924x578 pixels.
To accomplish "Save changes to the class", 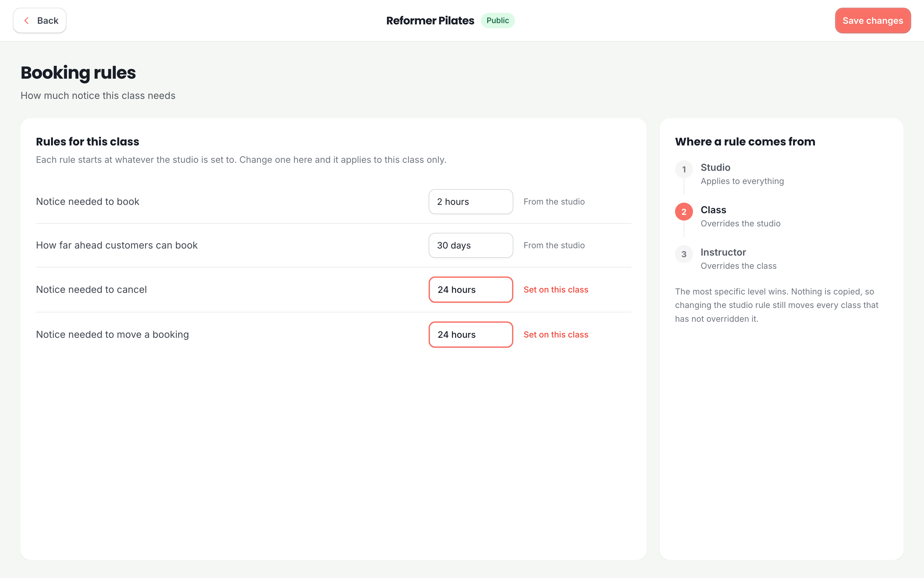I will point(872,21).
